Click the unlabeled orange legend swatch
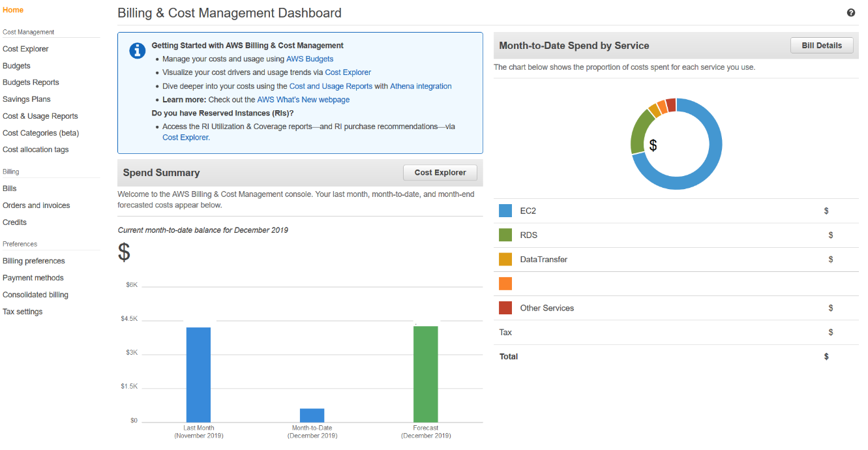 point(505,284)
